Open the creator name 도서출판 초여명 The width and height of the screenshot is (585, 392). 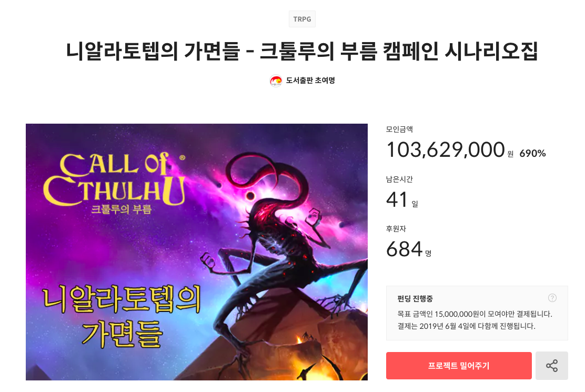click(310, 81)
